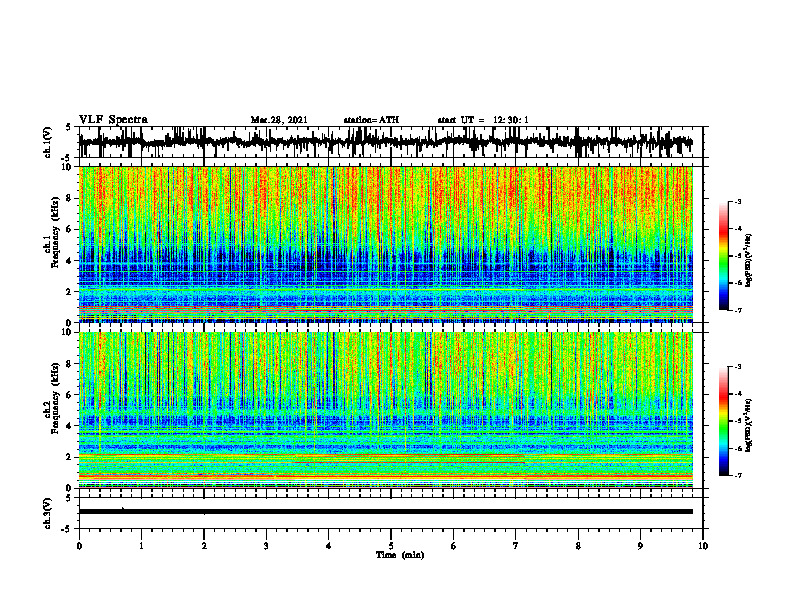Click "-3" on the ch.1 color scale
Viewport: 792px width, 612px height.
pos(738,202)
